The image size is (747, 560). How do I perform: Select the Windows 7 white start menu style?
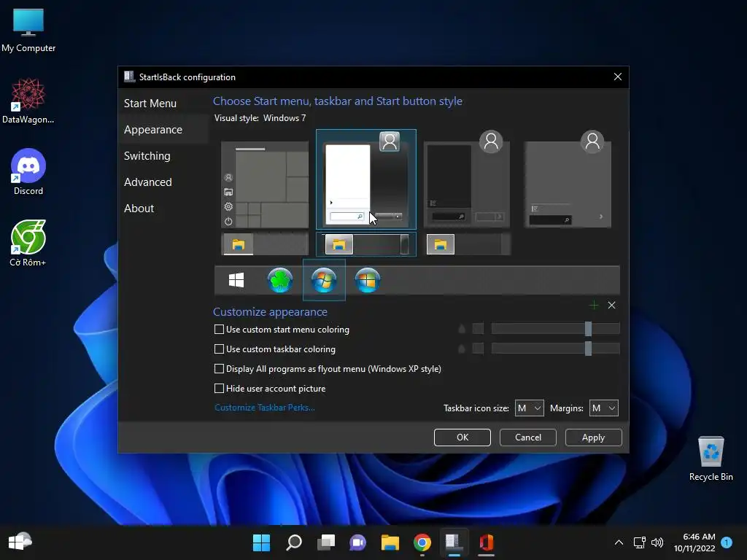coord(366,179)
